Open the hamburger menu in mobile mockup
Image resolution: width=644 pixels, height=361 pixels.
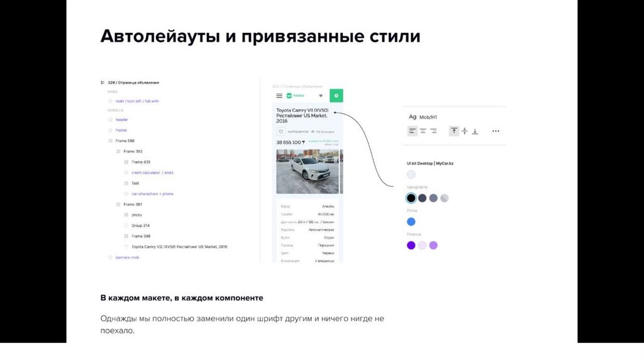(x=279, y=96)
